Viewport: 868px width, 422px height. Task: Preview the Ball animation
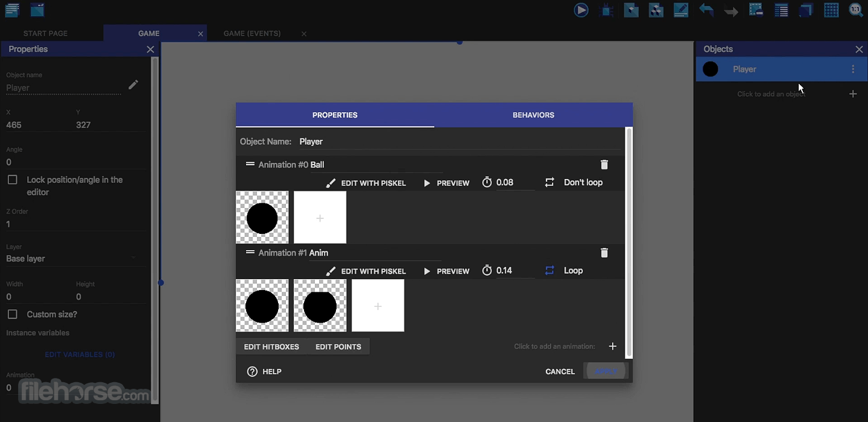[446, 183]
